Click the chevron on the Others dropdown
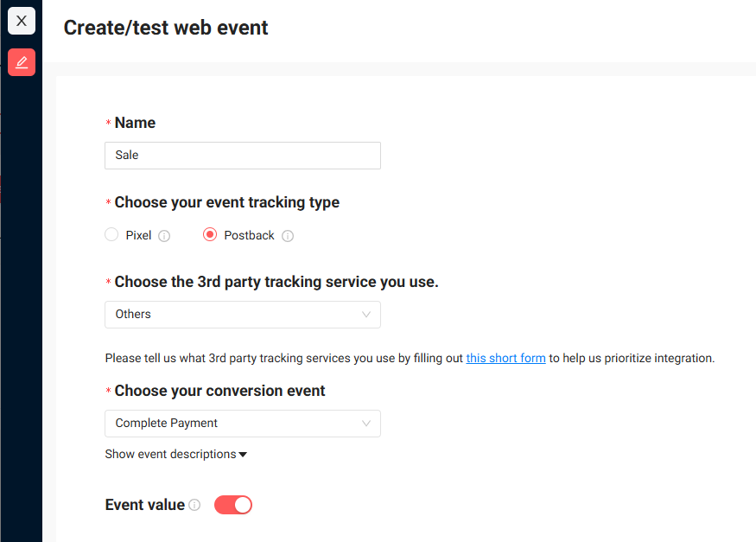The width and height of the screenshot is (756, 542). [x=366, y=315]
